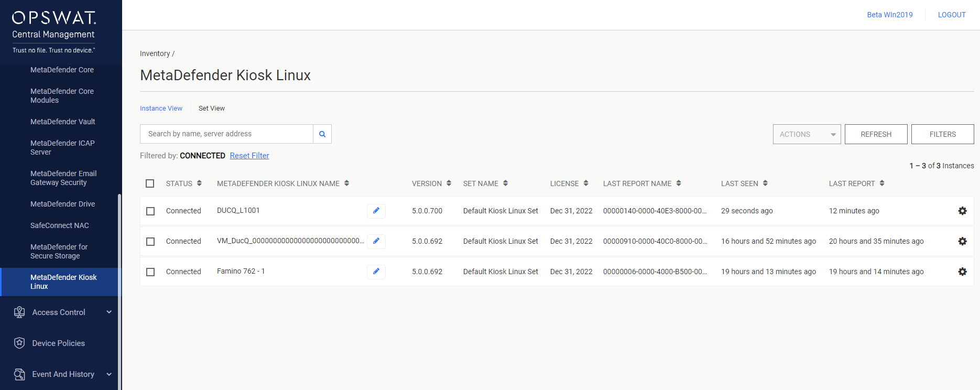Image resolution: width=980 pixels, height=390 pixels.
Task: Sort by Last Report Name arrows
Action: pos(679,183)
